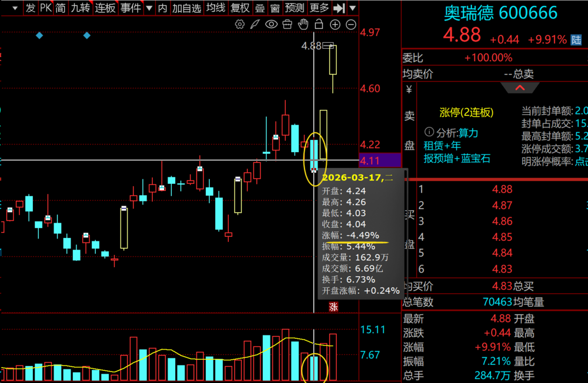This screenshot has width=588, height=383.
Task: Toggle chart visibility eye icon
Action: pyautogui.click(x=271, y=24)
